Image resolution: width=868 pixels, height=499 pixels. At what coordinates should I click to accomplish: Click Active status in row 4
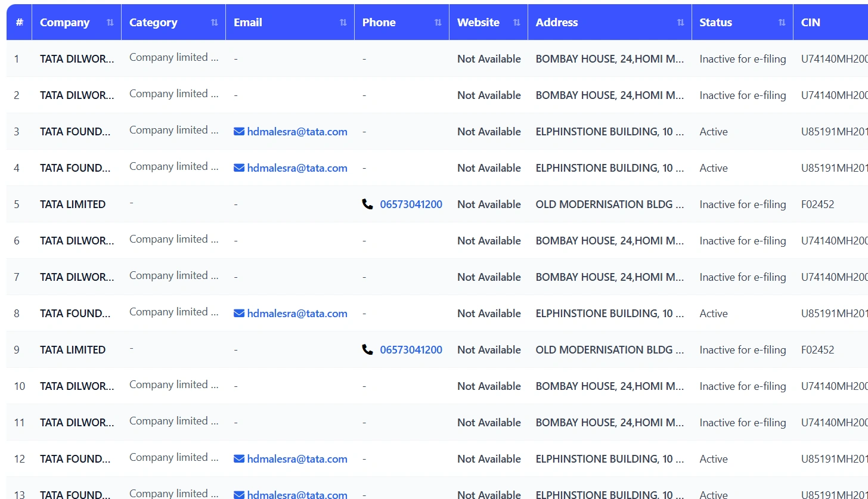pyautogui.click(x=714, y=168)
